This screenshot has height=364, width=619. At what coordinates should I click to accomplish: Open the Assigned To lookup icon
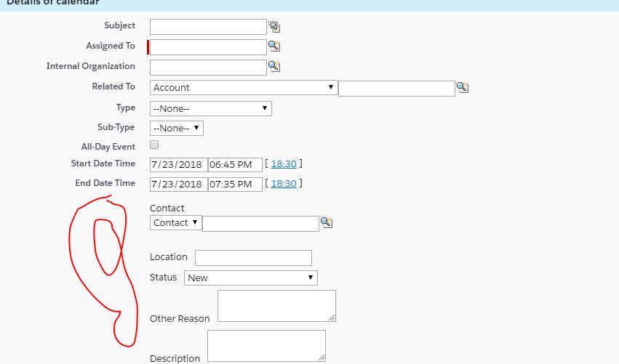[274, 46]
